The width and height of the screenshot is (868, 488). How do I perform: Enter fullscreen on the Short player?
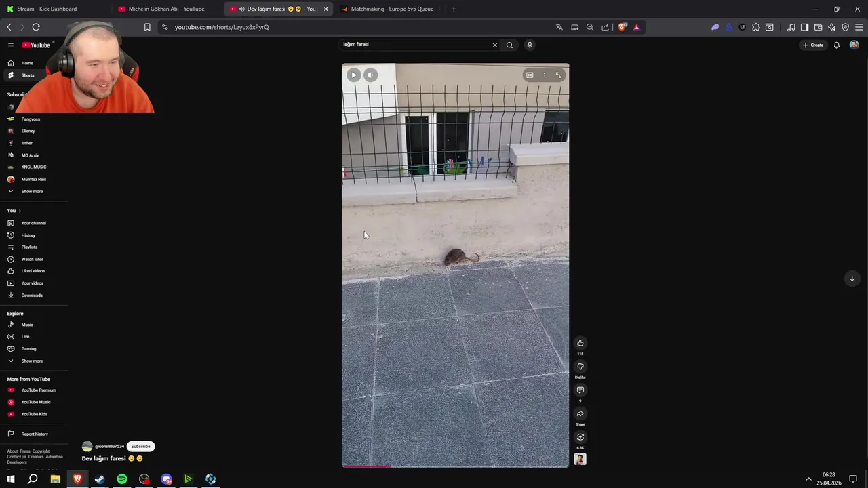coord(559,75)
